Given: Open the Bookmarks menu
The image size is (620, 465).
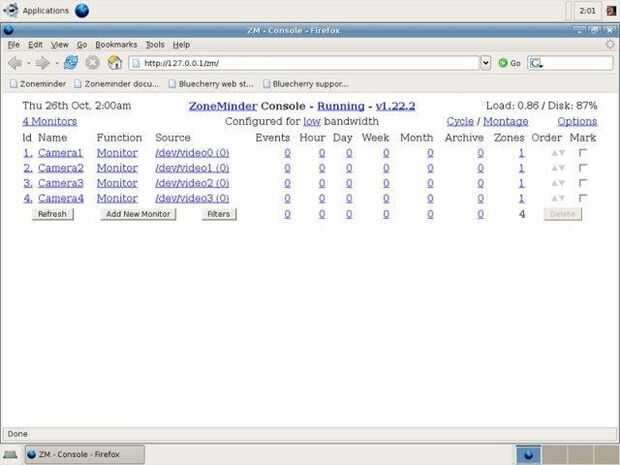Looking at the screenshot, I should tap(116, 45).
